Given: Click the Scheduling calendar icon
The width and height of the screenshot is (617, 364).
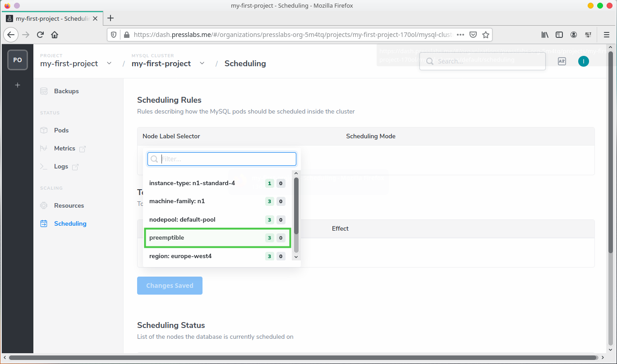Looking at the screenshot, I should tap(44, 223).
